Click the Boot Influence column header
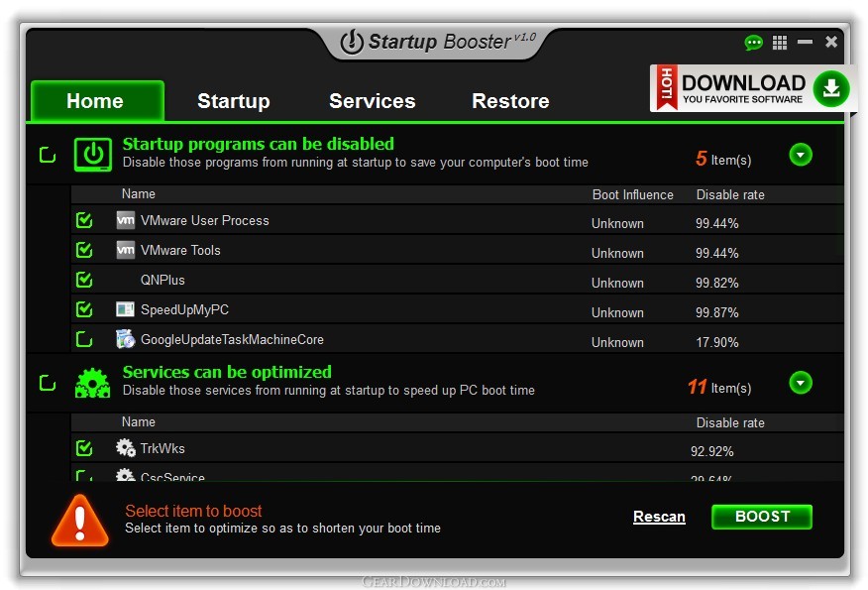The image size is (868, 590). (x=633, y=195)
